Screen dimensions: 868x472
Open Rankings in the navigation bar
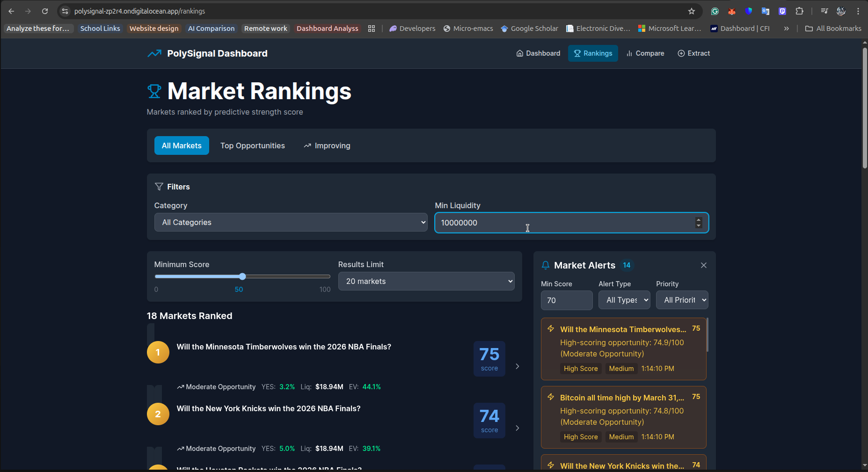pos(593,53)
